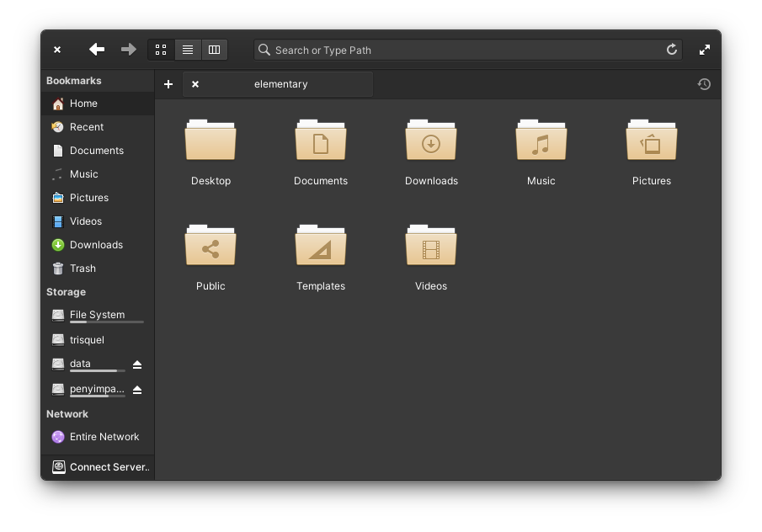Reload the folder with the refresh icon

pos(672,50)
